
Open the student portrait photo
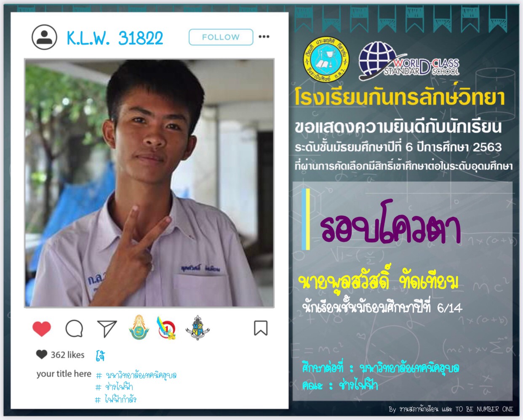(x=149, y=183)
